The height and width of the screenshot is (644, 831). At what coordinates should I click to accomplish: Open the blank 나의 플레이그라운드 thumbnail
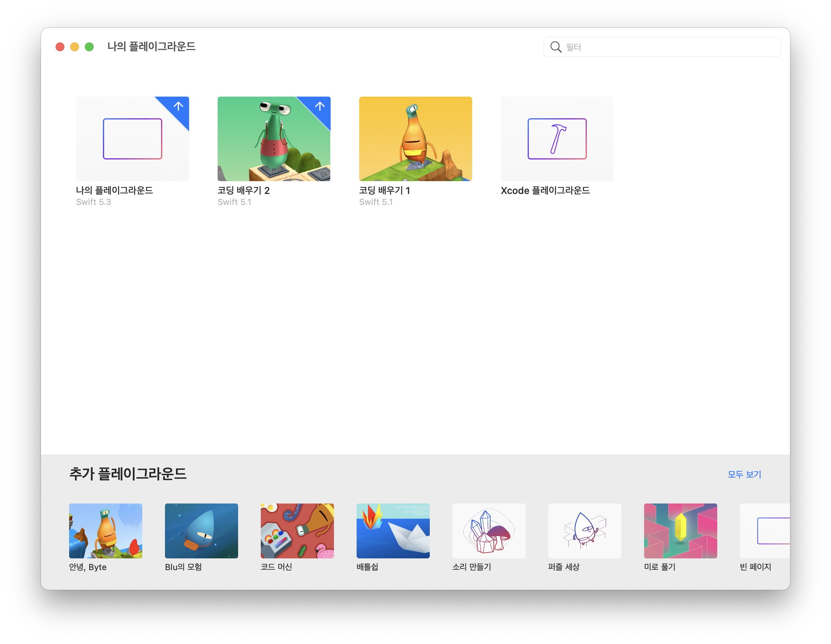click(132, 139)
